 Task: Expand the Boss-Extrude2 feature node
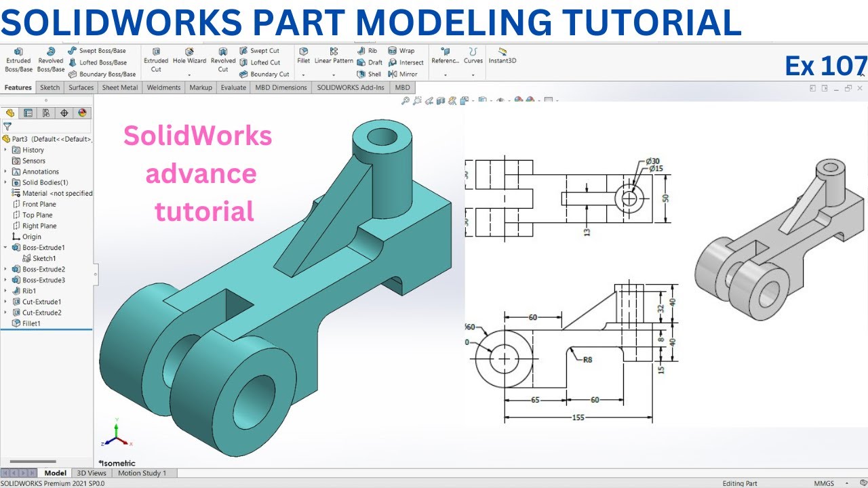click(6, 269)
